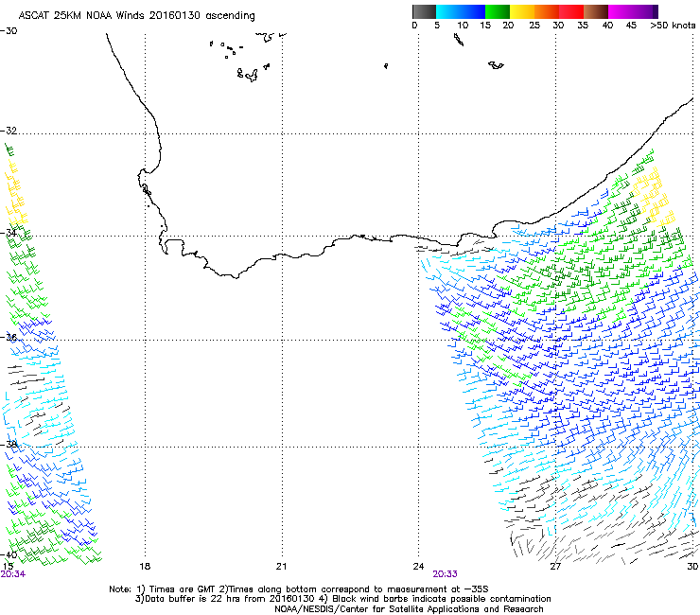Click the longitude label '30'
This screenshot has width=700, height=615.
pos(692,567)
